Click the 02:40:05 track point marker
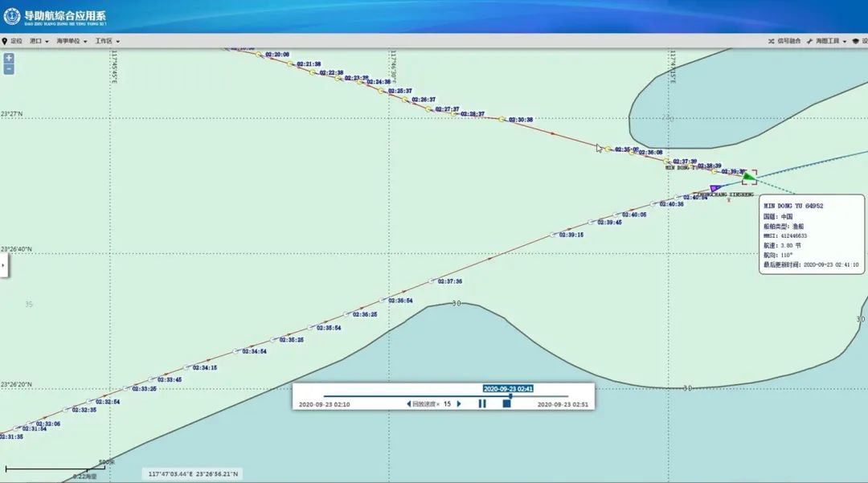 [x=616, y=215]
